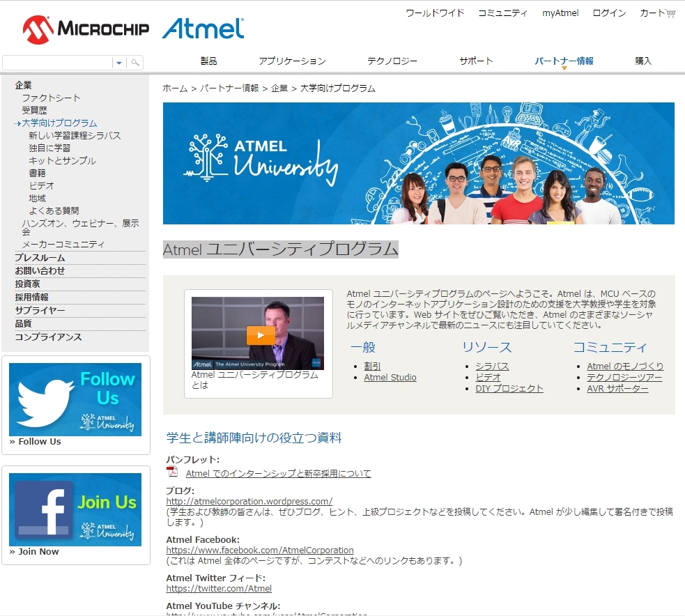Click the Facebook Join Us banner
Viewport: 685px width, 616px height.
click(75, 509)
